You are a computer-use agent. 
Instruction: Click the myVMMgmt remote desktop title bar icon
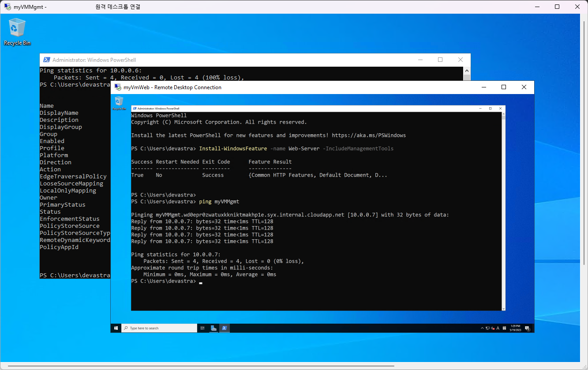7,7
